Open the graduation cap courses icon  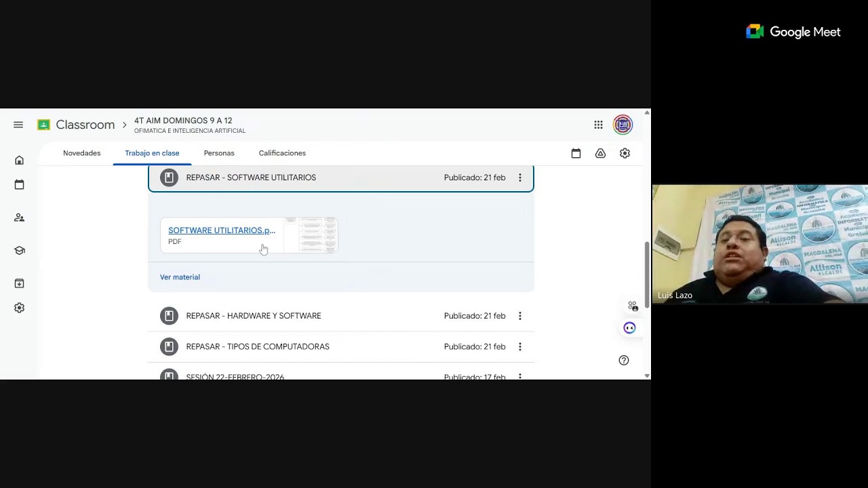pyautogui.click(x=19, y=250)
